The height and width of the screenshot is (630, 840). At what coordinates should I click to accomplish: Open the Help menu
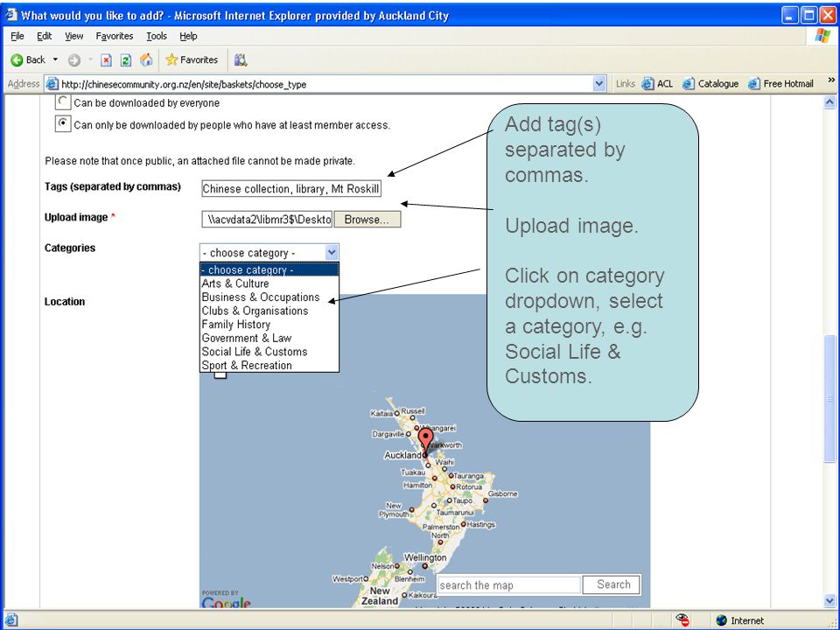[x=188, y=36]
